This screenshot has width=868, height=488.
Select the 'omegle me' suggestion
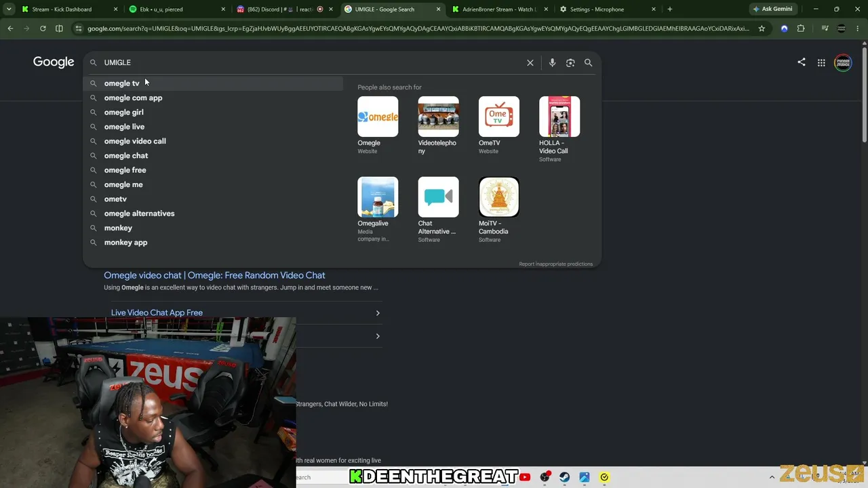click(x=213, y=184)
